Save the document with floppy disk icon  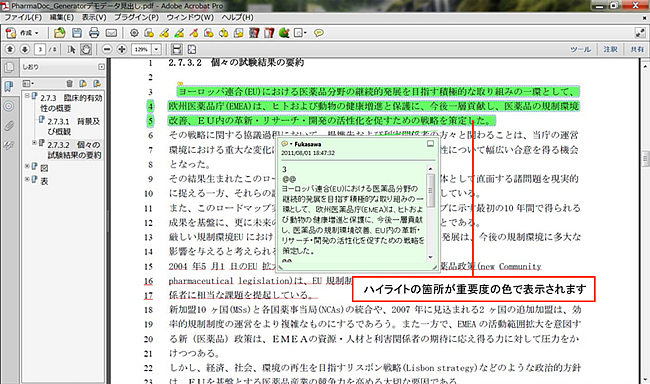(x=77, y=33)
